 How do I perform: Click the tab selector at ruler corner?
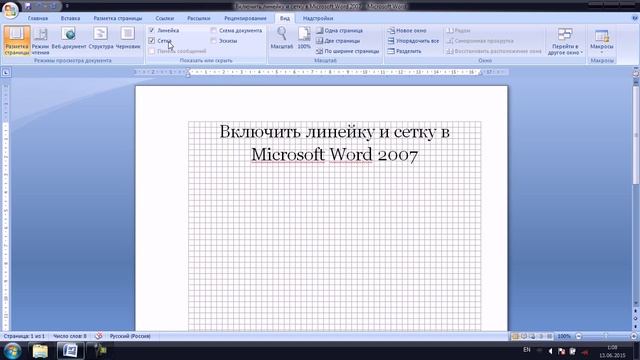pyautogui.click(x=6, y=73)
